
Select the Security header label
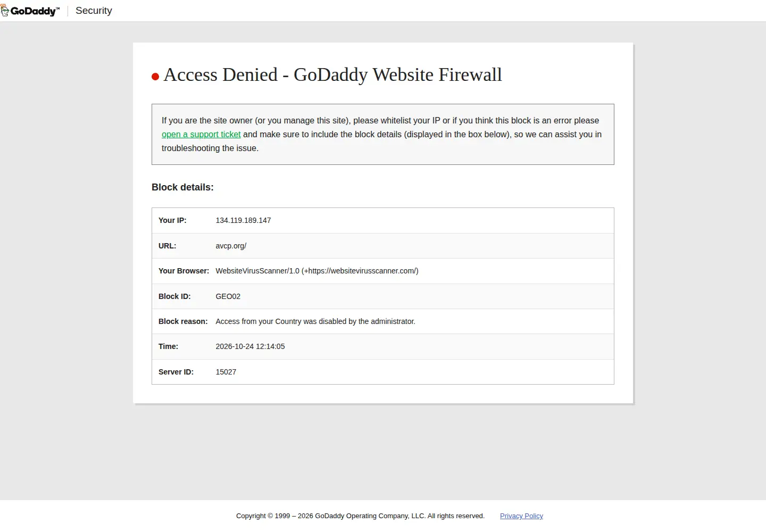(x=94, y=11)
